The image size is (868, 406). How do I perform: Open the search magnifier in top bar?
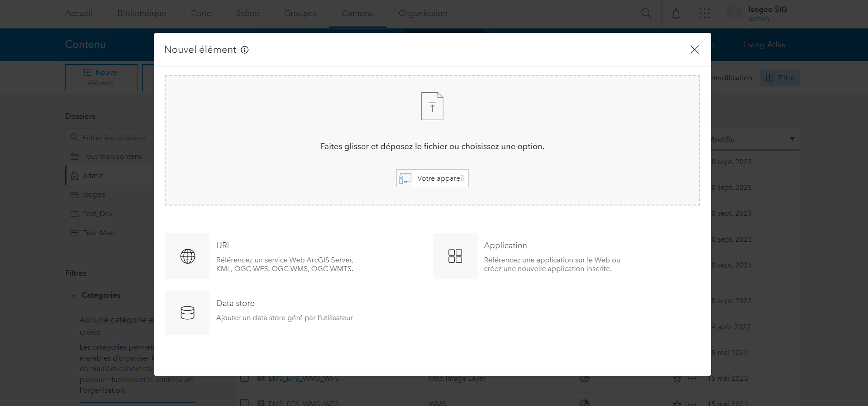(647, 14)
